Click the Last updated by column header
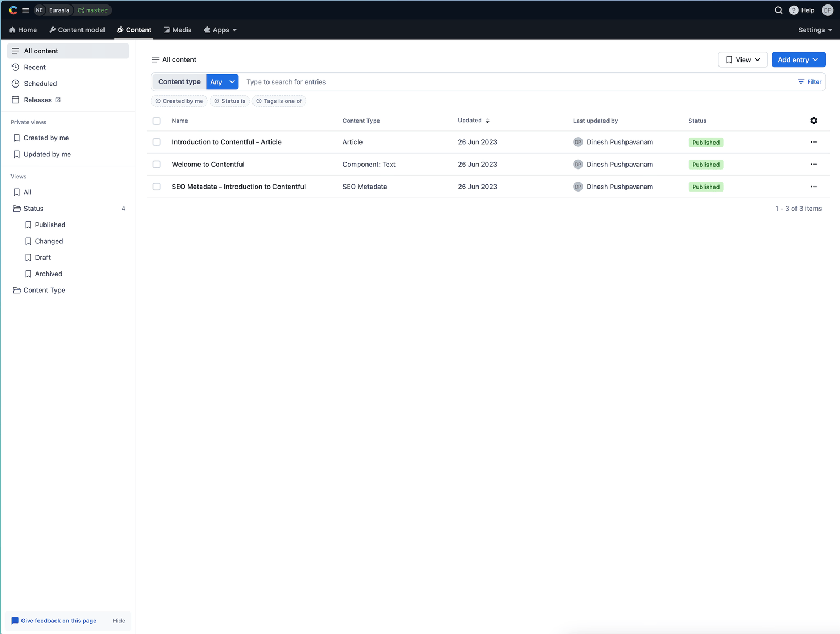The height and width of the screenshot is (634, 840). 595,121
